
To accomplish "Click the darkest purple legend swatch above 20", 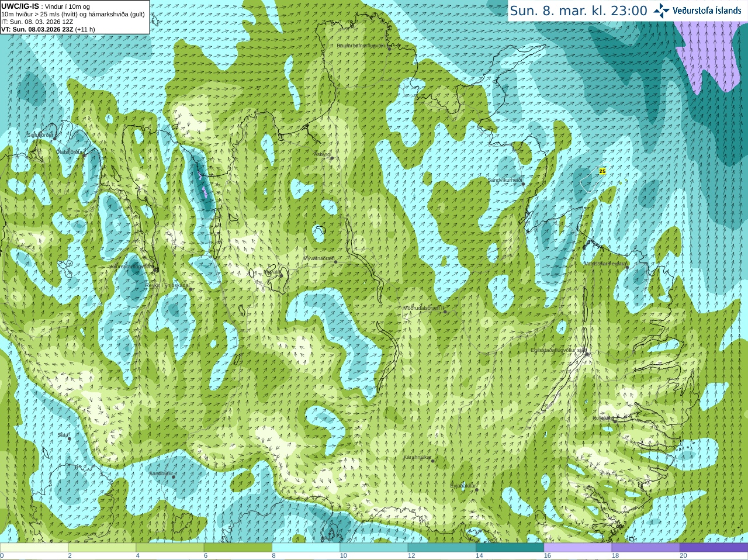I will pos(714,548).
